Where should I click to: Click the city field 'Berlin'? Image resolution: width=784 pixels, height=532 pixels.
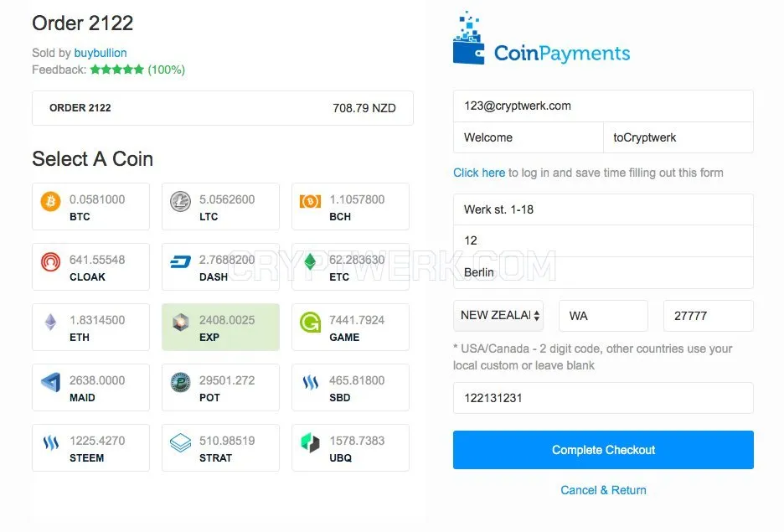click(603, 272)
